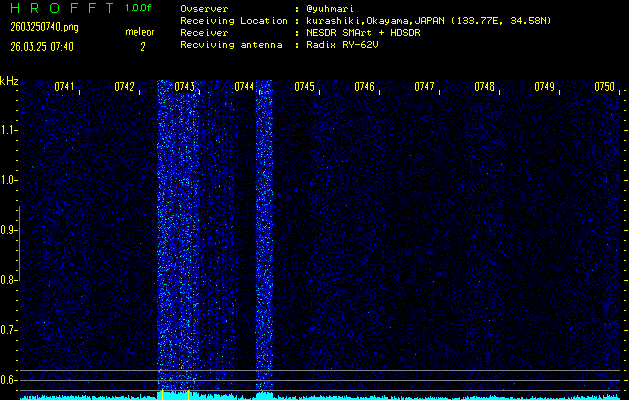Click the 1.00f version label
The image size is (629, 400).
click(139, 8)
